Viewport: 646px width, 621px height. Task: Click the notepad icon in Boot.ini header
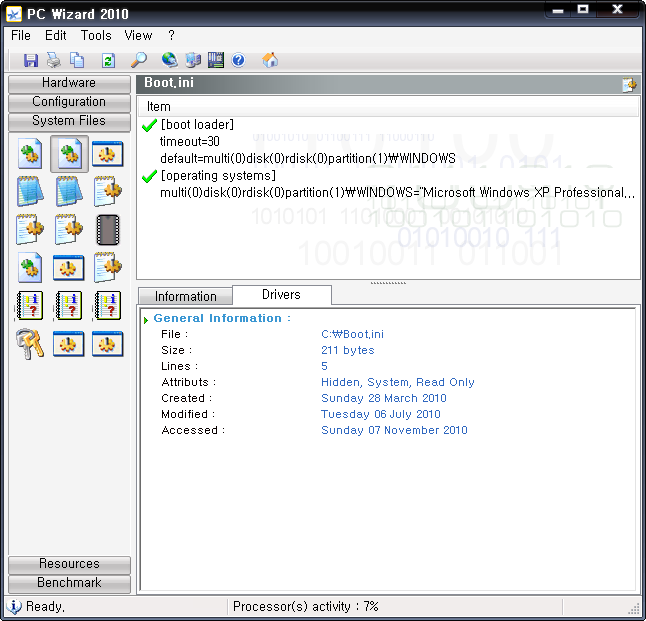629,84
